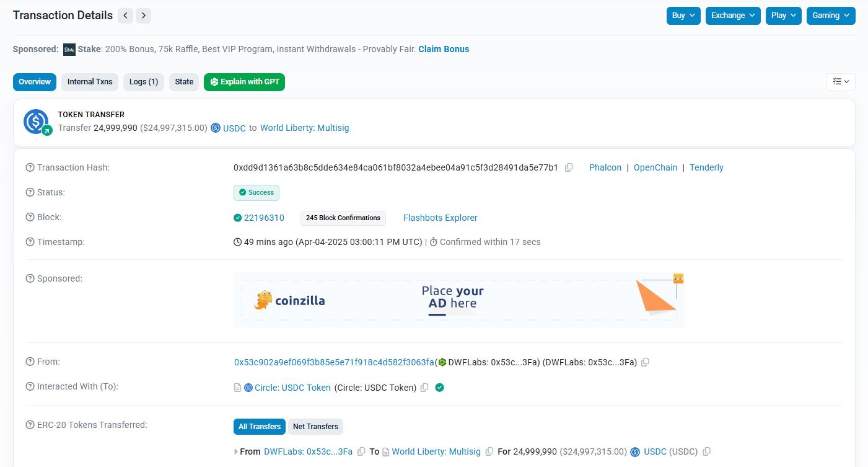This screenshot has width=868, height=467.
Task: Copy the Circle USDC Token contract address
Action: (424, 388)
